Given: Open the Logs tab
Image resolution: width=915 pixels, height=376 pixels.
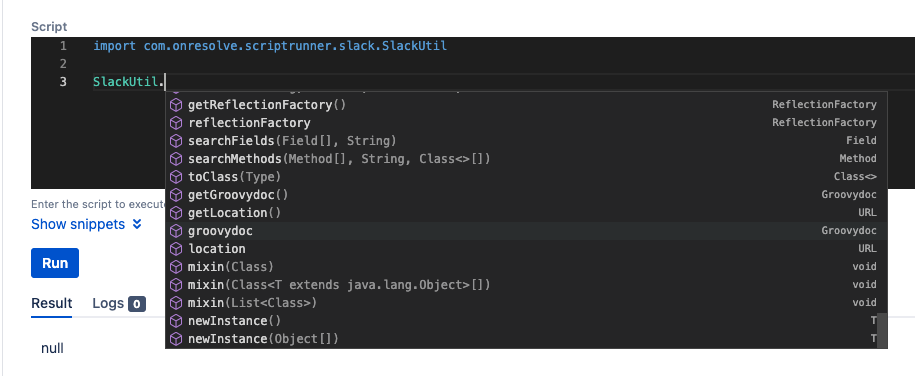Looking at the screenshot, I should pos(119,303).
